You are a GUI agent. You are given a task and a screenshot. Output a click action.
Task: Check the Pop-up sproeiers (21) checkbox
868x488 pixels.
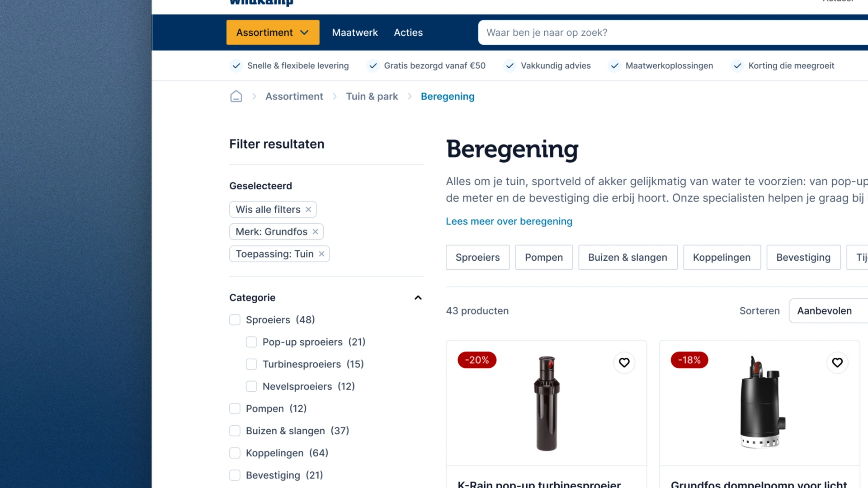[x=251, y=342]
